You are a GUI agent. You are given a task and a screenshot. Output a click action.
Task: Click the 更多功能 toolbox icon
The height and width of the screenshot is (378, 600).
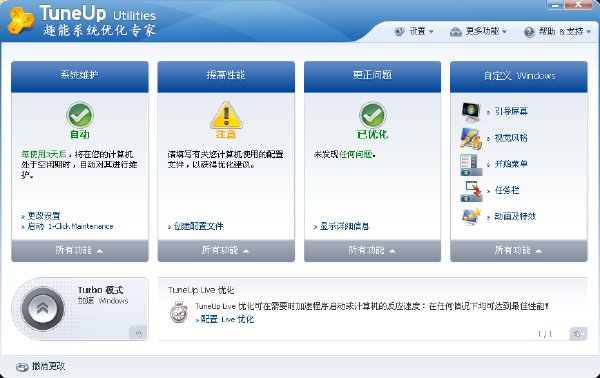point(455,32)
